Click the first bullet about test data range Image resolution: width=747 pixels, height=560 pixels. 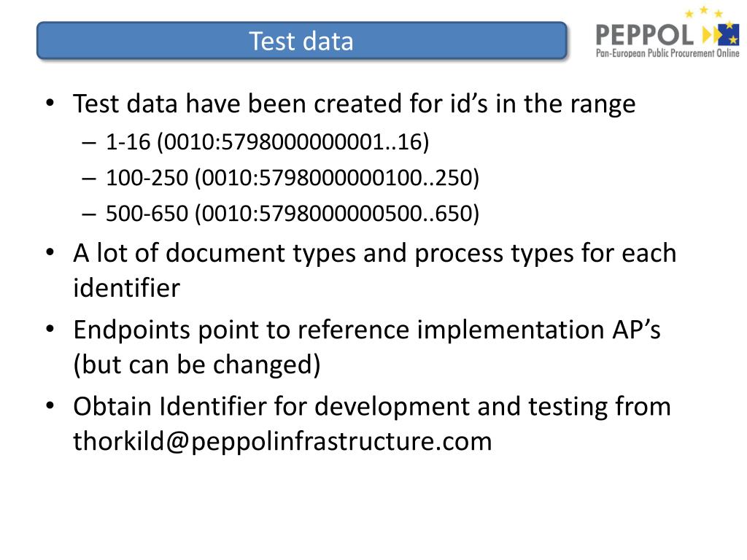355,104
